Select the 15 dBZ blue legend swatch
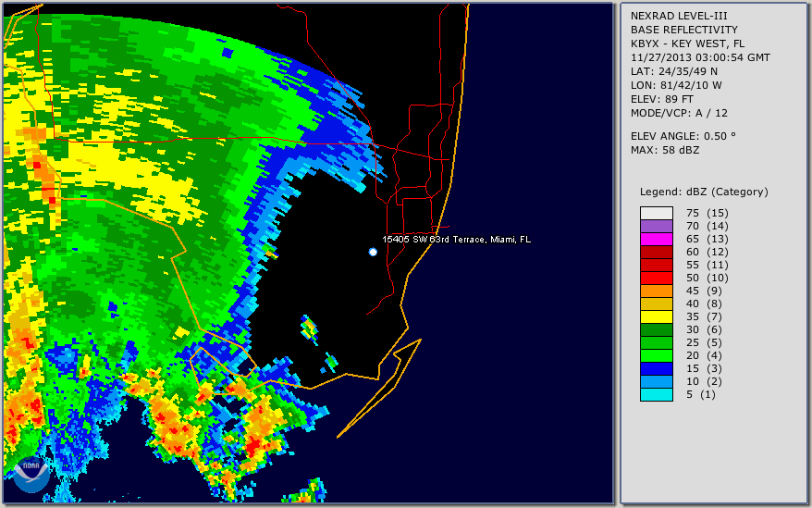This screenshot has height=508, width=812. [x=656, y=368]
